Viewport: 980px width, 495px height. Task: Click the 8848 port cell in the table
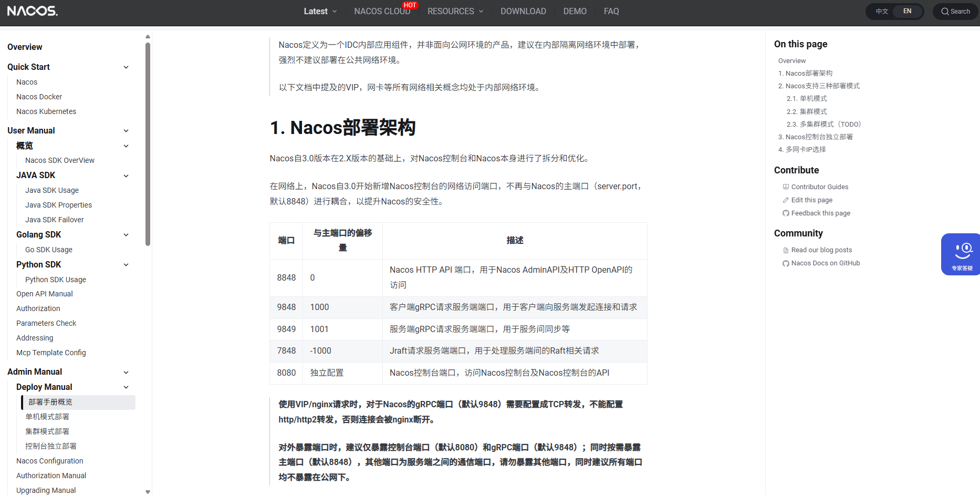click(x=286, y=277)
